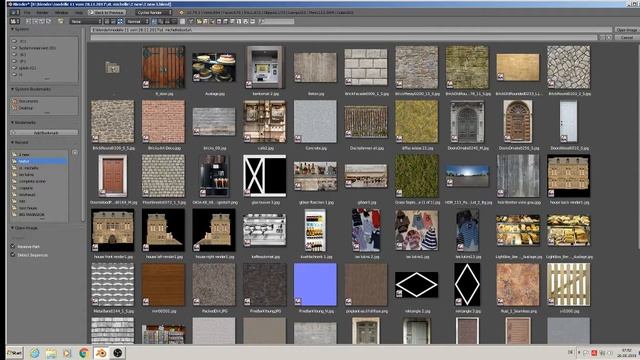Click the Blender taskbar icon
The height and width of the screenshot is (360, 640).
pyautogui.click(x=101, y=353)
